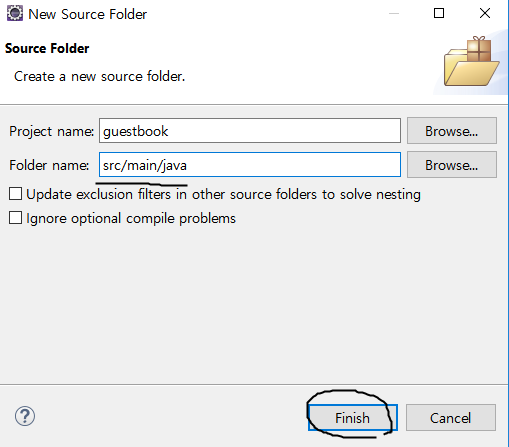Enable Ignore optional compile problems checkbox
509x447 pixels.
[15, 218]
